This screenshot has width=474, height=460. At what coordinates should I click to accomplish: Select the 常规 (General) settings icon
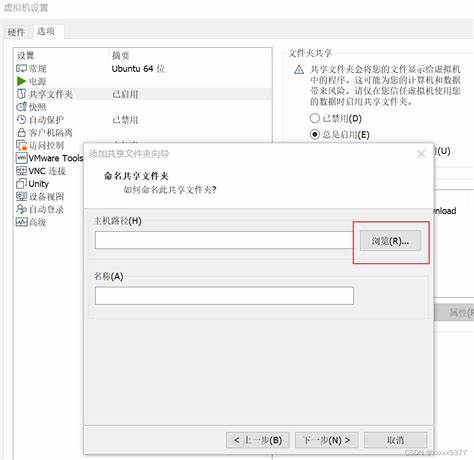click(x=21, y=69)
